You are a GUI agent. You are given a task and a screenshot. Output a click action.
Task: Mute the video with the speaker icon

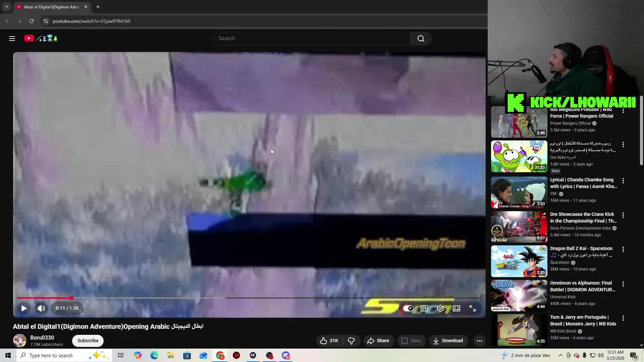tap(41, 308)
